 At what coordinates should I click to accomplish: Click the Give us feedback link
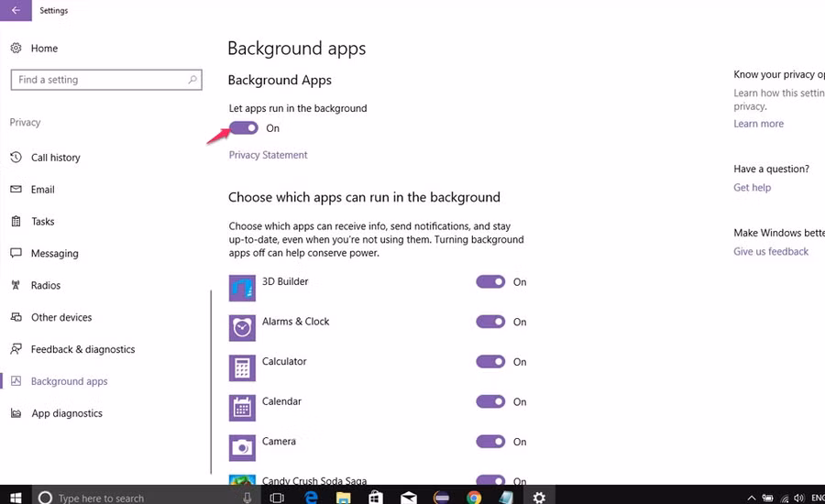pyautogui.click(x=771, y=252)
